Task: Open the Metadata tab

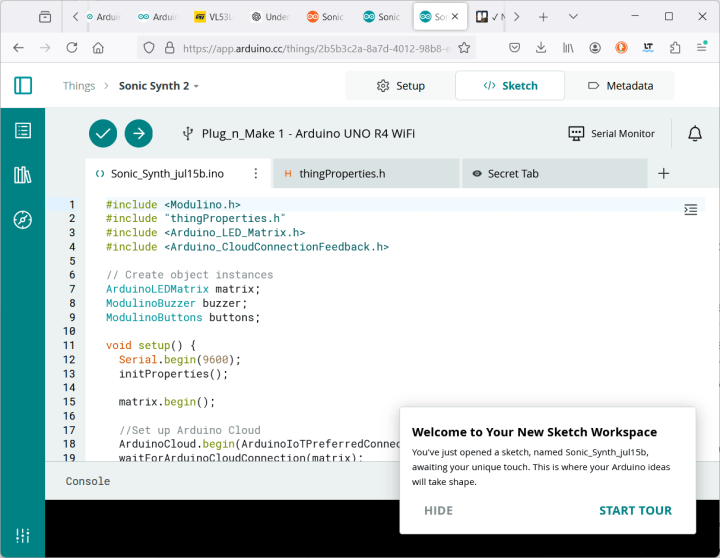Action: pos(619,86)
